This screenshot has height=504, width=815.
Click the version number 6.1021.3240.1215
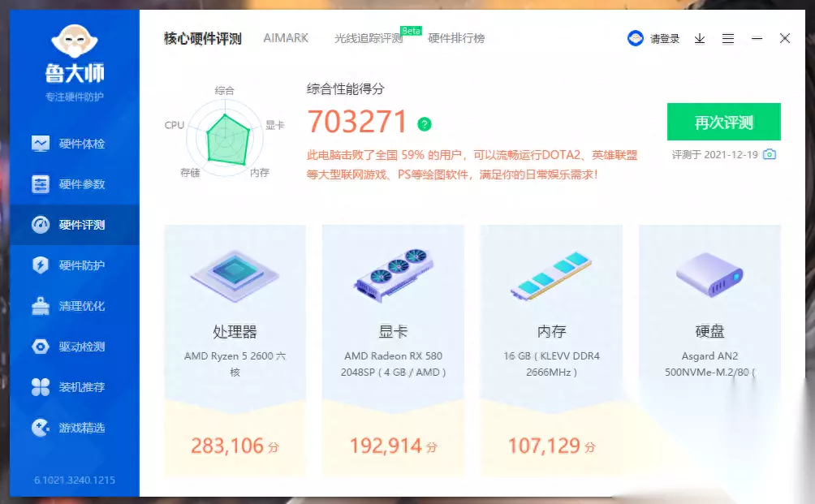(75, 480)
